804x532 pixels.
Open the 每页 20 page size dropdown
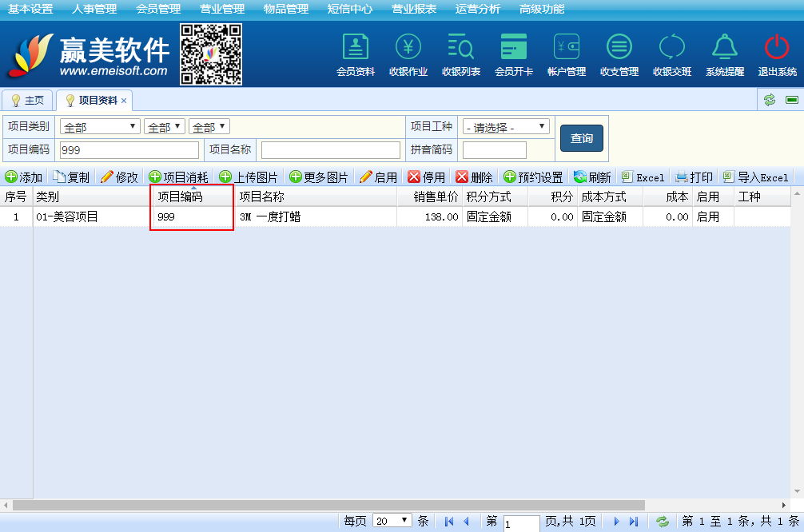pos(392,521)
